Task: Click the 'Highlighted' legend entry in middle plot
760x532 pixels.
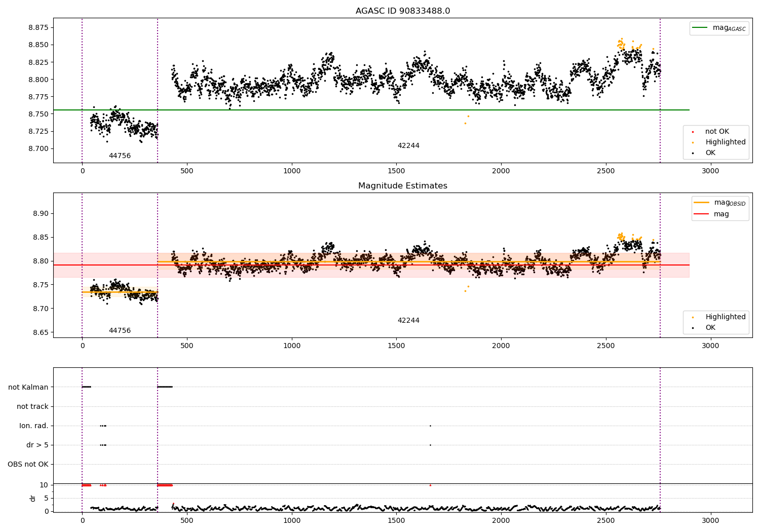Action: [x=716, y=317]
